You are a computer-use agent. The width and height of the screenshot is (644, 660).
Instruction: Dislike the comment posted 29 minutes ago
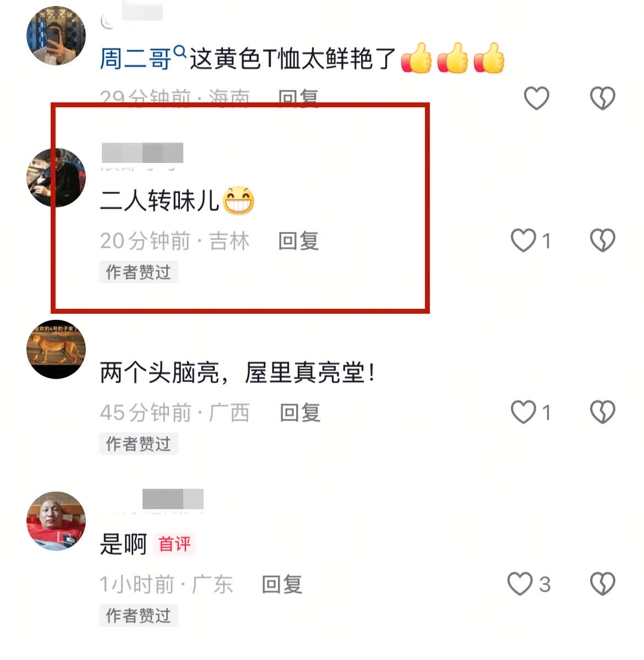pos(602,97)
